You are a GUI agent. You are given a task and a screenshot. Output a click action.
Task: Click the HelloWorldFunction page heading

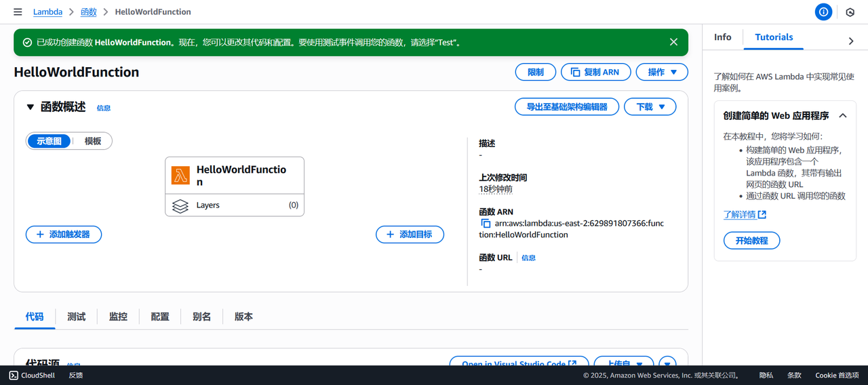pos(77,72)
